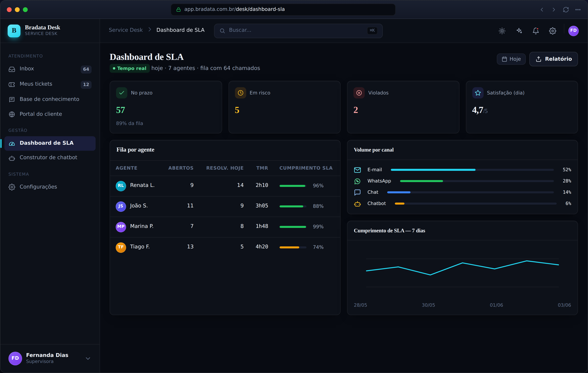Sort by the AGENTE column header
This screenshot has width=588, height=373.
(127, 168)
